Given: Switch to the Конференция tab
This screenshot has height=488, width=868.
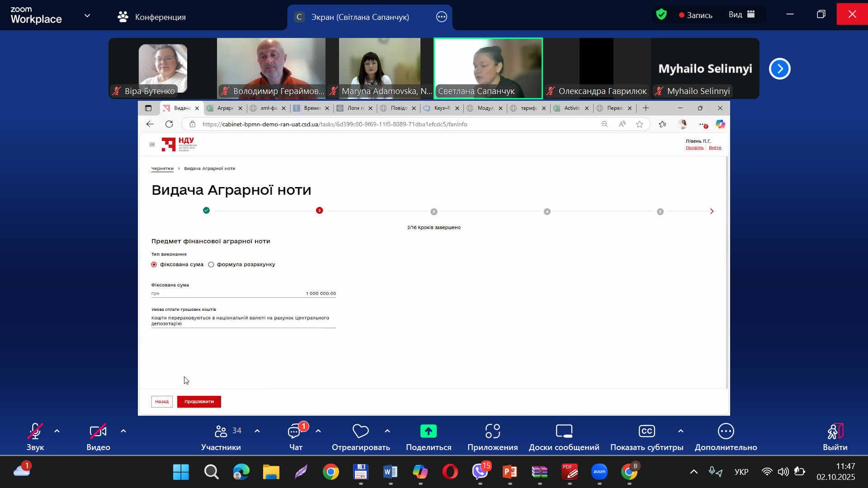Looking at the screenshot, I should point(152,17).
